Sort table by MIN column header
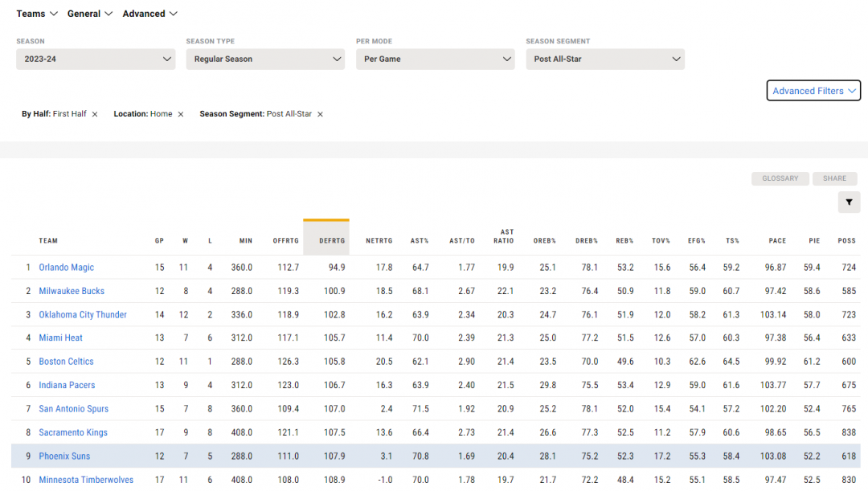The width and height of the screenshot is (868, 491). [x=246, y=241]
